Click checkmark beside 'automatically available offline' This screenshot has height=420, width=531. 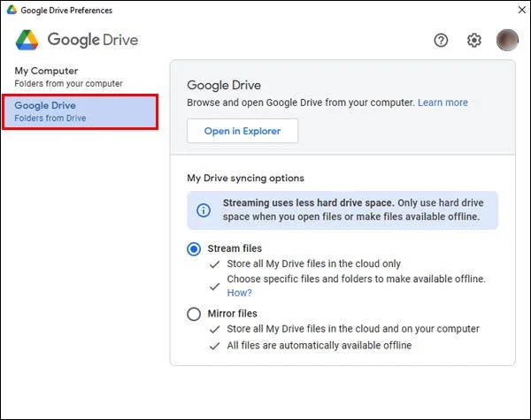215,346
